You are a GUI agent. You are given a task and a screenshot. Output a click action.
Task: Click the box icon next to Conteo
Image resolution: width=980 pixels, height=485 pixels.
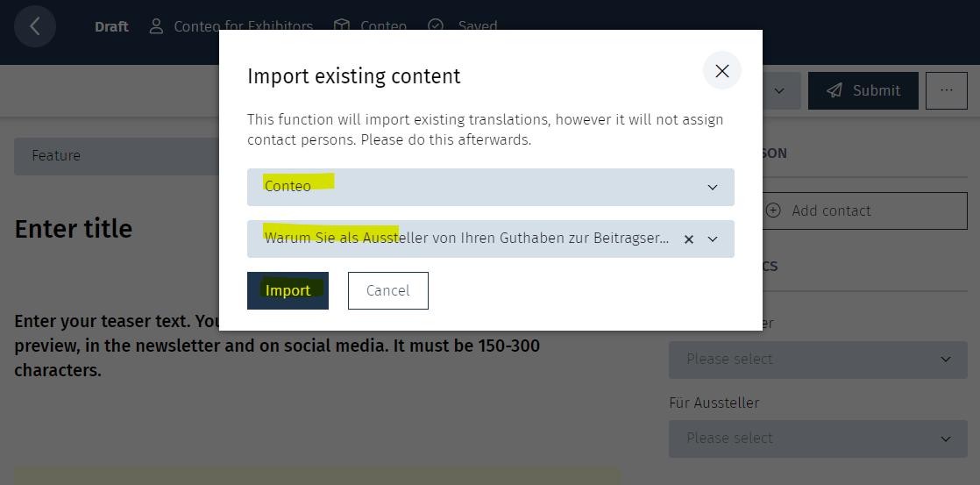(341, 26)
